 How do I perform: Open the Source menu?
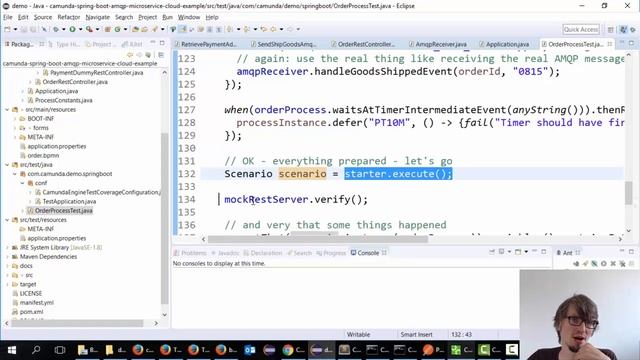tap(43, 17)
